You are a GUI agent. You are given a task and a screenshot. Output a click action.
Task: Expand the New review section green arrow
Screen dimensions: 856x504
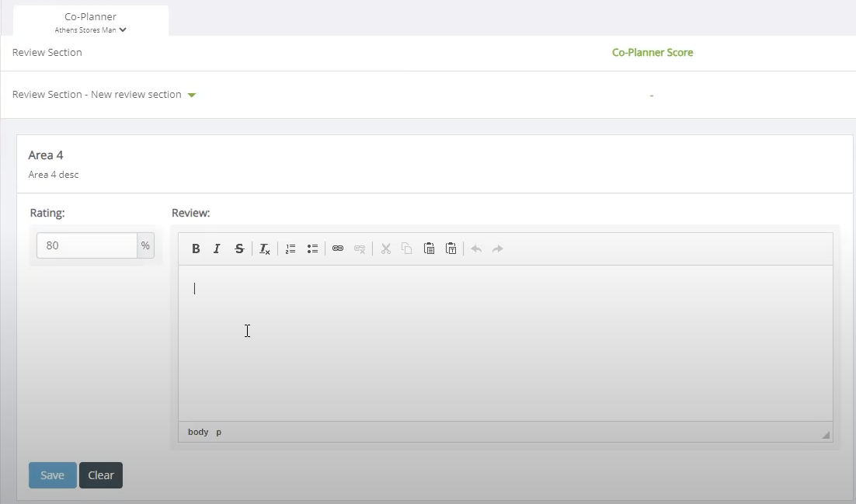point(192,95)
